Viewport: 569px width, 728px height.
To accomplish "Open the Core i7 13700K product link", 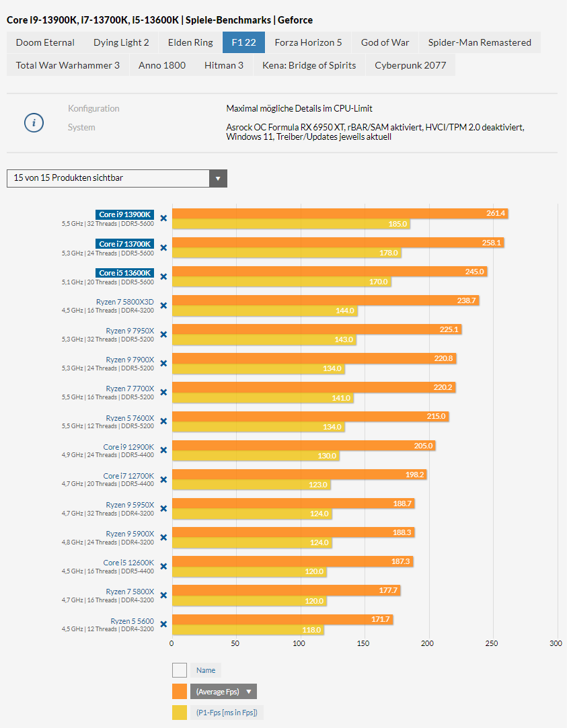I will 125,244.
